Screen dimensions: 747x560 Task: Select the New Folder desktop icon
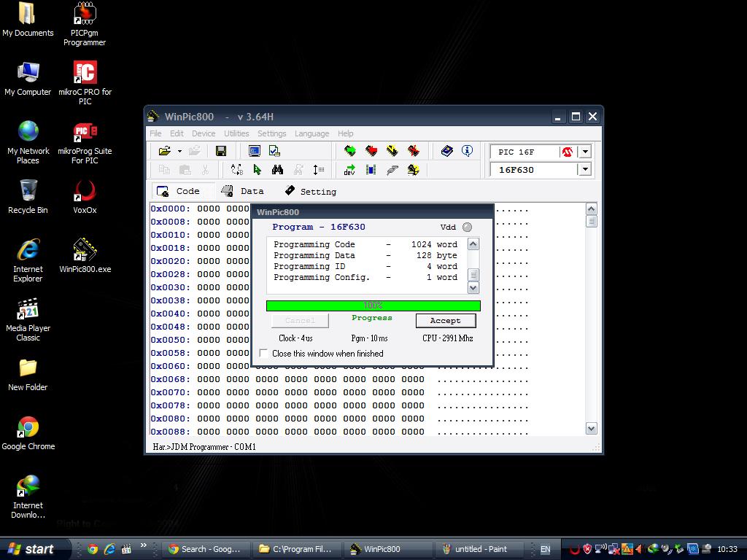28,374
